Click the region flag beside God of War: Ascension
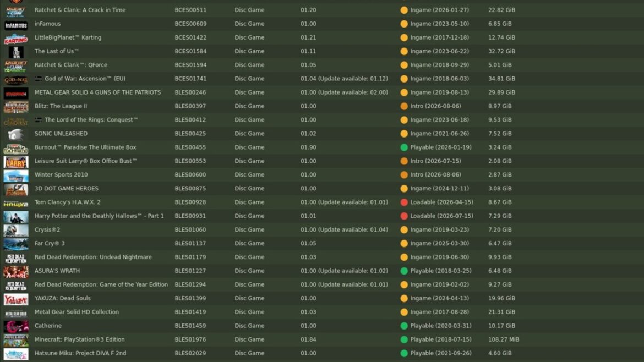The width and height of the screenshot is (644, 362). pos(38,78)
